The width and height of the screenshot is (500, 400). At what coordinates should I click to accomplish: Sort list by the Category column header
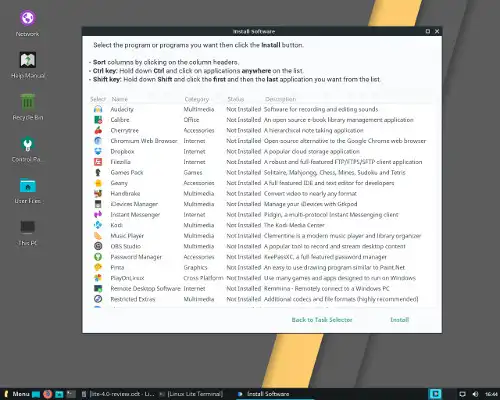tap(197, 99)
